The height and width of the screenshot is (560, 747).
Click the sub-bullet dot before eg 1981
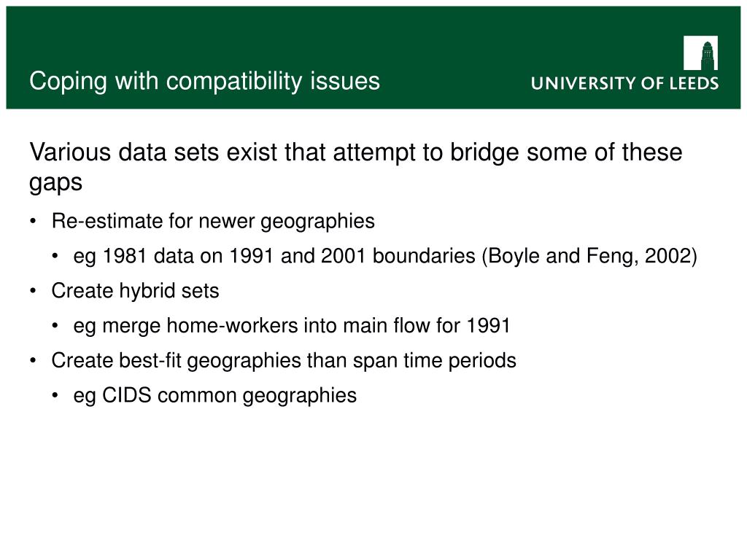tap(55, 256)
